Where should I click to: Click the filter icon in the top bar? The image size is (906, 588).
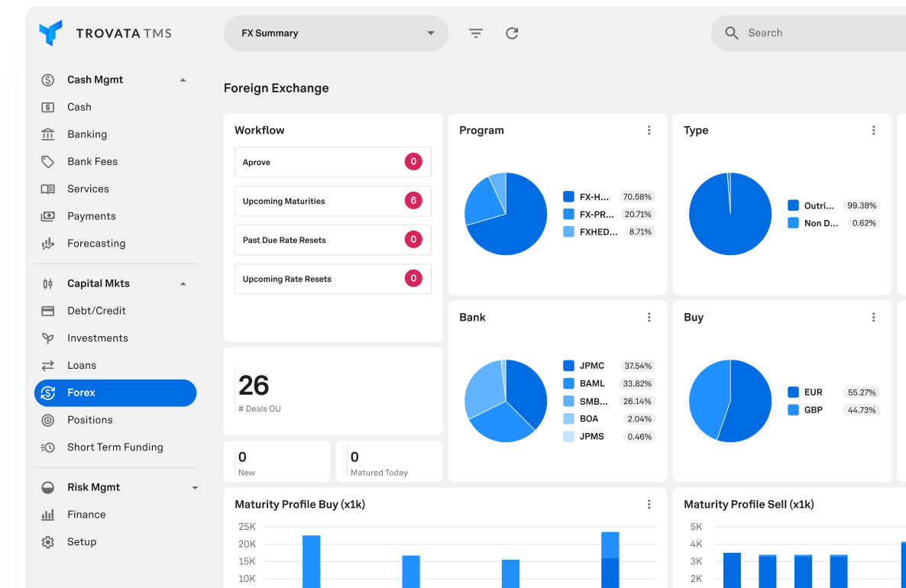(476, 34)
